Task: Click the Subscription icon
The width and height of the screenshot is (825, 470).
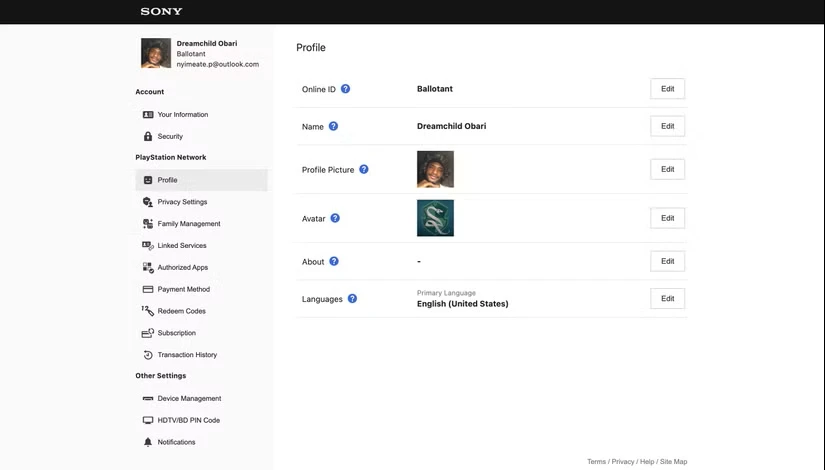Action: [x=148, y=333]
